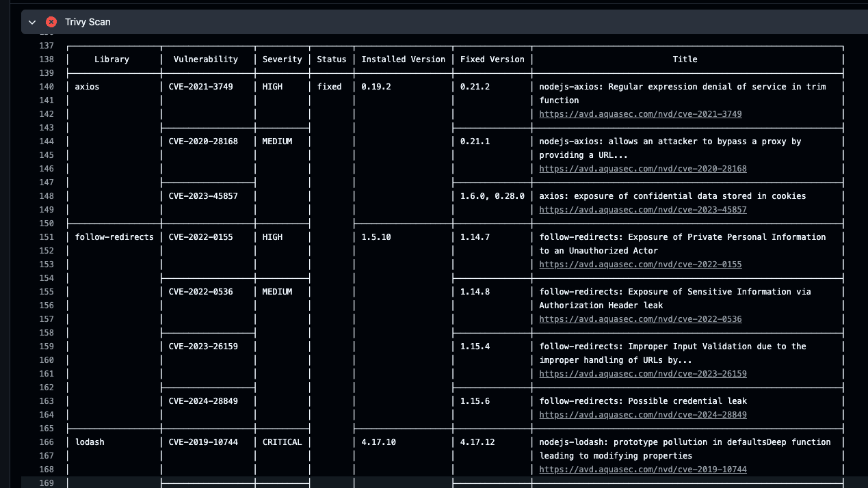Click the Title column header
This screenshot has width=868, height=488.
coord(685,59)
